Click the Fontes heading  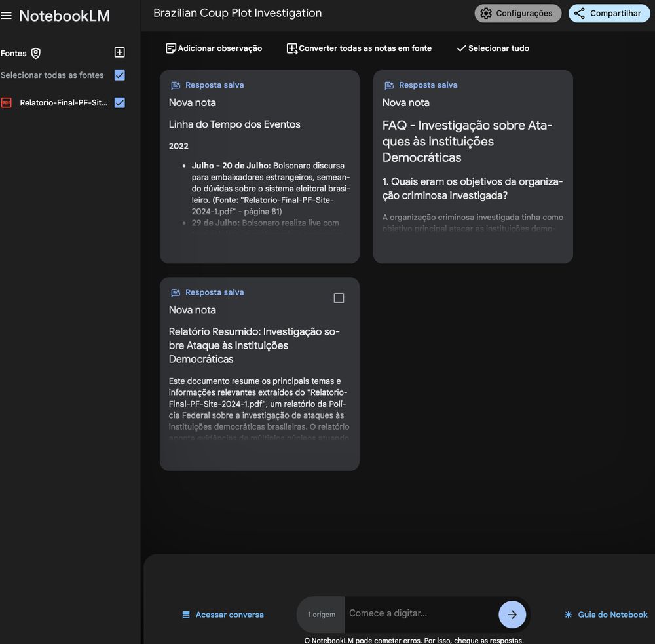point(13,54)
